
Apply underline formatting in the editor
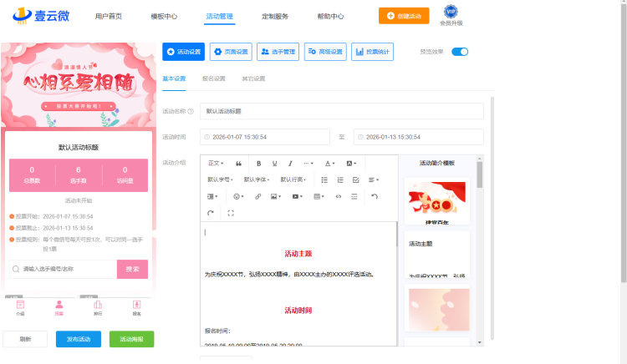[x=274, y=163]
